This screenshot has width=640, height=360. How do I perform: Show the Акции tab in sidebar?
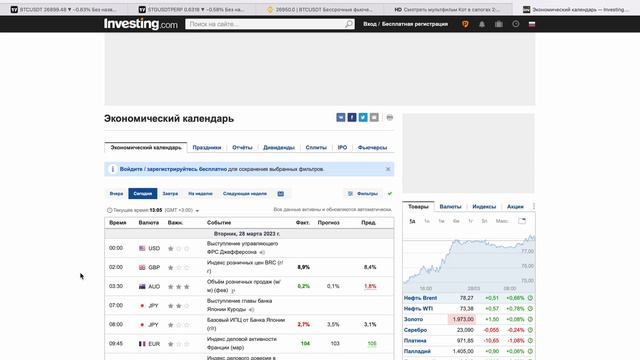(x=515, y=207)
